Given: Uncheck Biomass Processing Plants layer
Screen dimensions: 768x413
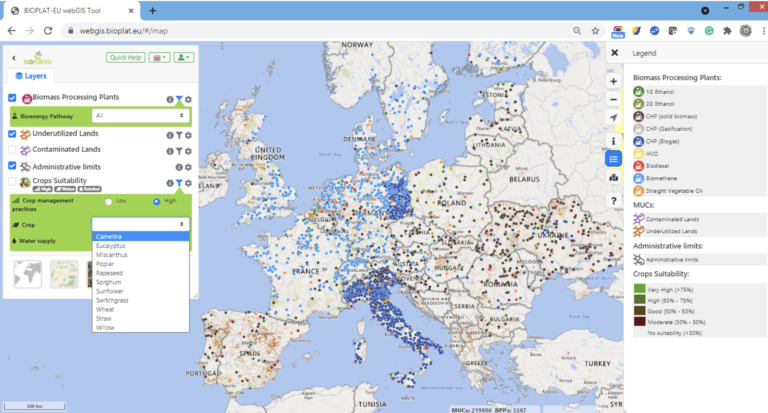Looking at the screenshot, I should pyautogui.click(x=12, y=98).
